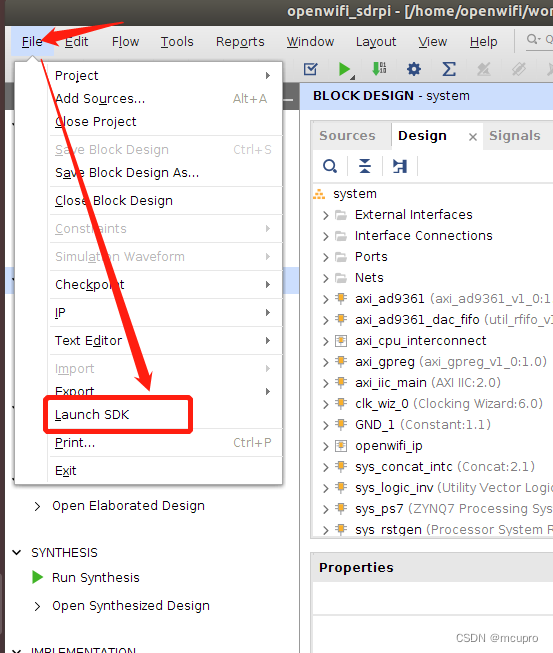Select clk_wiz_0 Clocking Wizard item

pyautogui.click(x=449, y=404)
